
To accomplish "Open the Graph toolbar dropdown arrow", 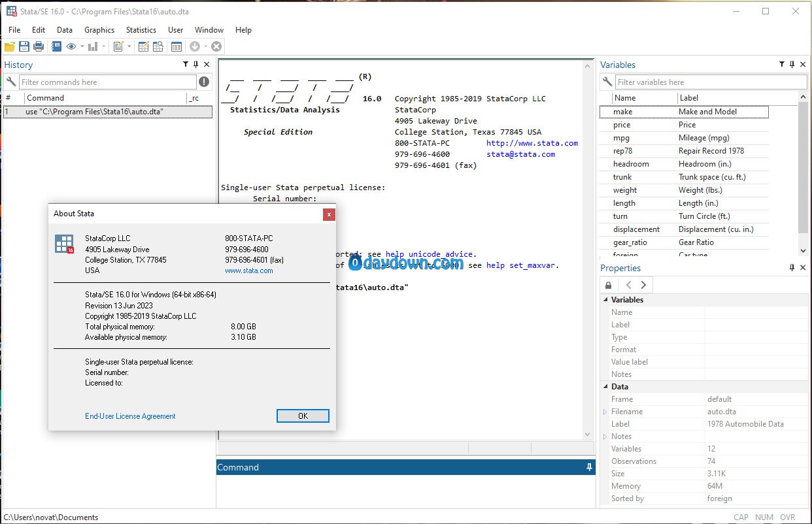I will 103,46.
